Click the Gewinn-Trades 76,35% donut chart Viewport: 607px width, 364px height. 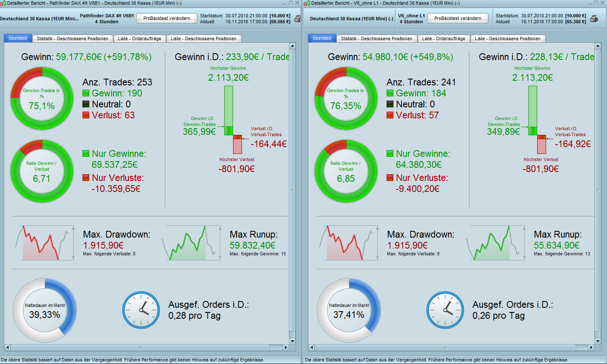(346, 99)
